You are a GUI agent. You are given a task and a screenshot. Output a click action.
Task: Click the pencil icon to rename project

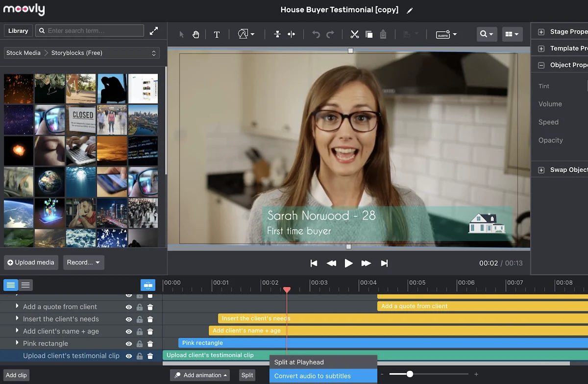coord(410,10)
